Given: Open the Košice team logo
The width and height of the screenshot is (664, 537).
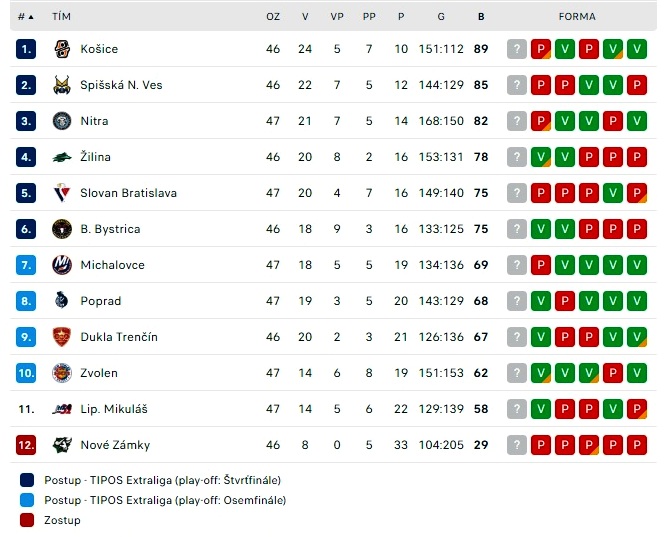Looking at the screenshot, I should click(62, 49).
